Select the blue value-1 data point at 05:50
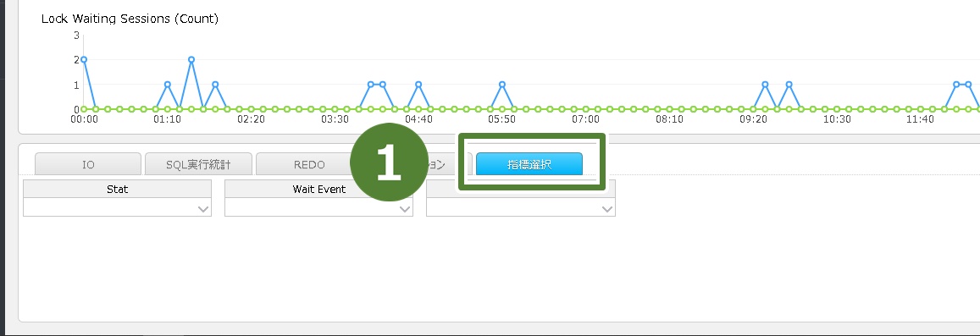The width and height of the screenshot is (980, 336). pos(502,84)
